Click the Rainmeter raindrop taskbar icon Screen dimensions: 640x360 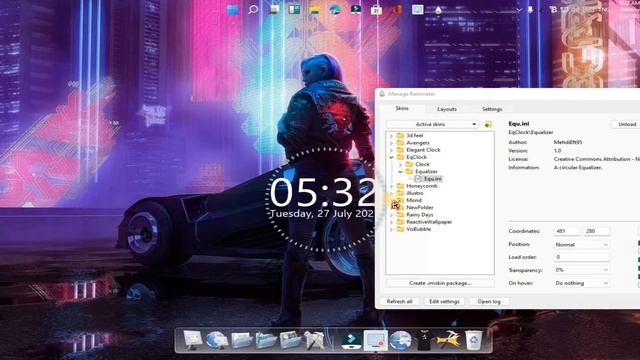pos(438,9)
